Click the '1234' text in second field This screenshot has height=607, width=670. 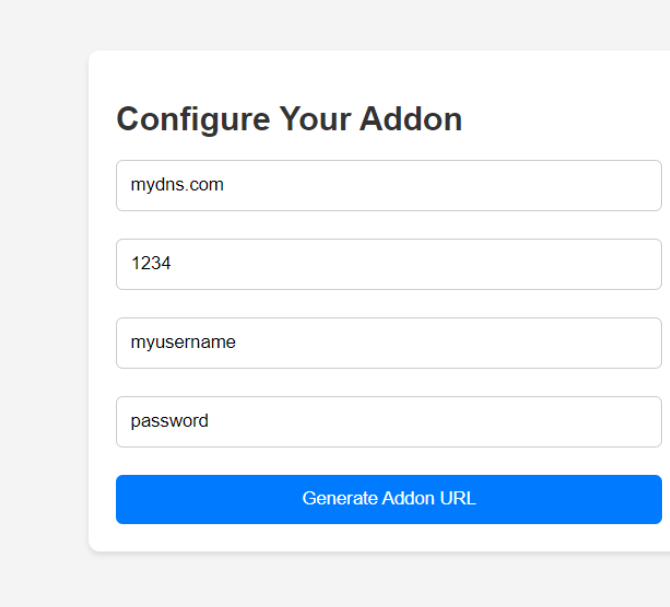[x=151, y=264]
